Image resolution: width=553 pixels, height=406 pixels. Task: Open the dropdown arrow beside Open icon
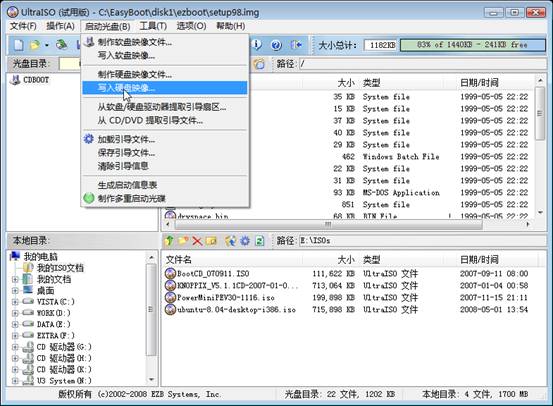point(46,45)
